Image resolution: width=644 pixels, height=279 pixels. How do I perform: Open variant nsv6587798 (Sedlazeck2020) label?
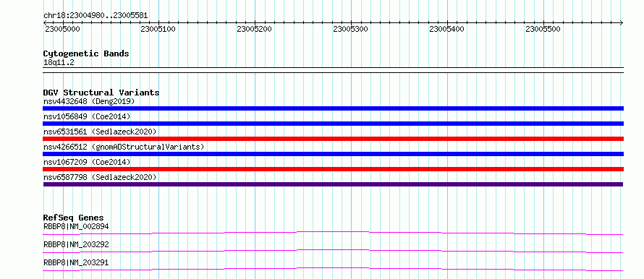click(x=100, y=177)
